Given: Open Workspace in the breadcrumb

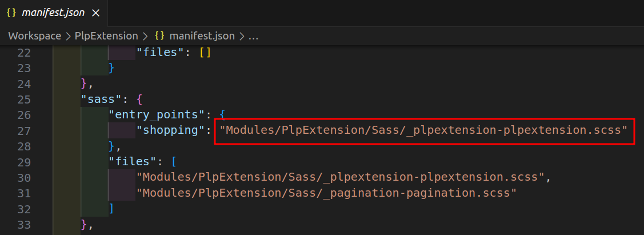Looking at the screenshot, I should [x=34, y=36].
